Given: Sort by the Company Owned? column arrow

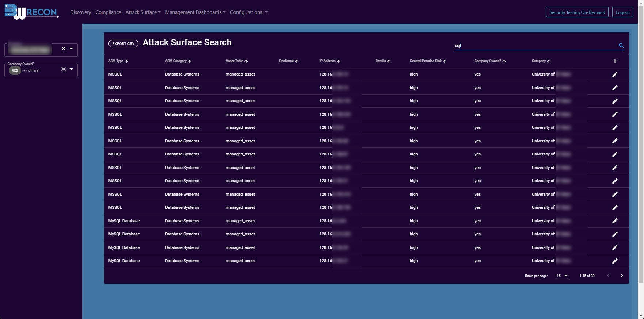Looking at the screenshot, I should (504, 61).
